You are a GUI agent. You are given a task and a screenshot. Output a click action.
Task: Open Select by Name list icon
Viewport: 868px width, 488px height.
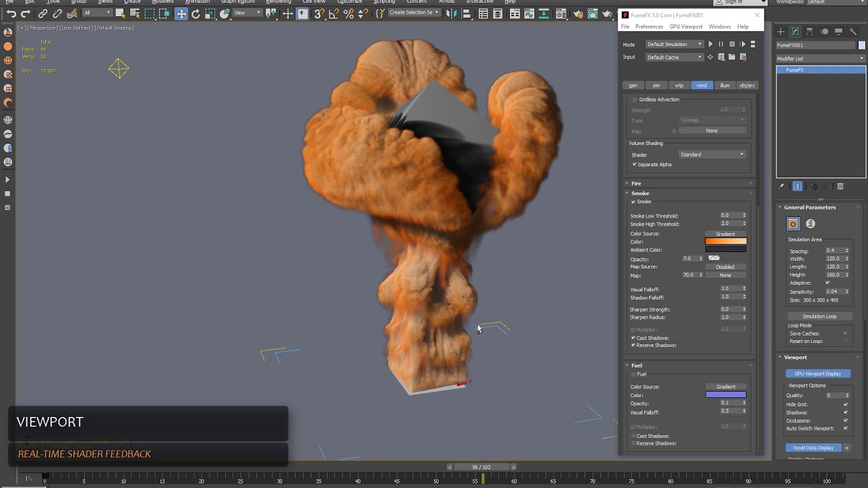(x=135, y=14)
